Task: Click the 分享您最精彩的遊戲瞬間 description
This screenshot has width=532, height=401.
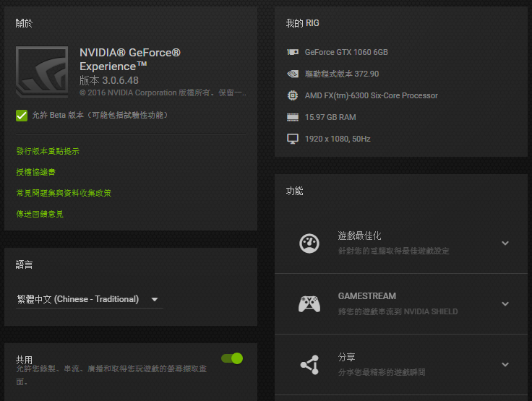Action: pos(382,373)
